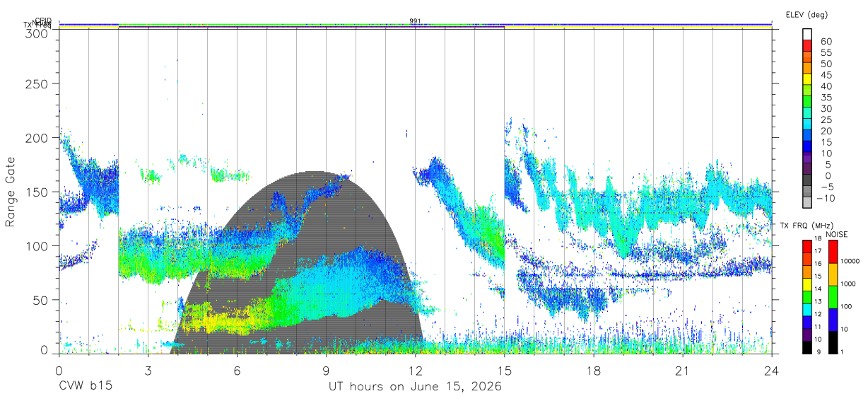Viewport: 868px width, 401px height.
Task: Click the "Range Gate" y-axis label
Action: click(11, 192)
